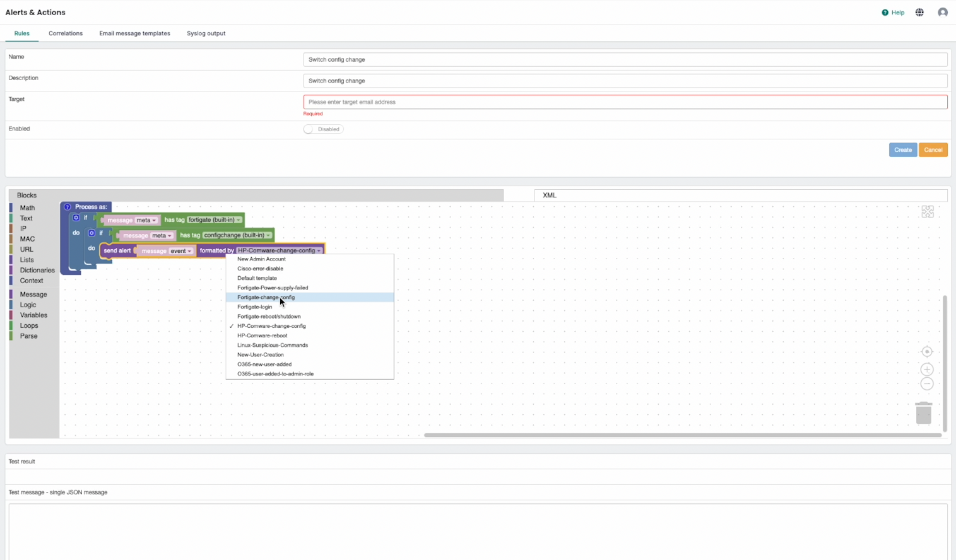Open the Logic block category

pos(28,305)
